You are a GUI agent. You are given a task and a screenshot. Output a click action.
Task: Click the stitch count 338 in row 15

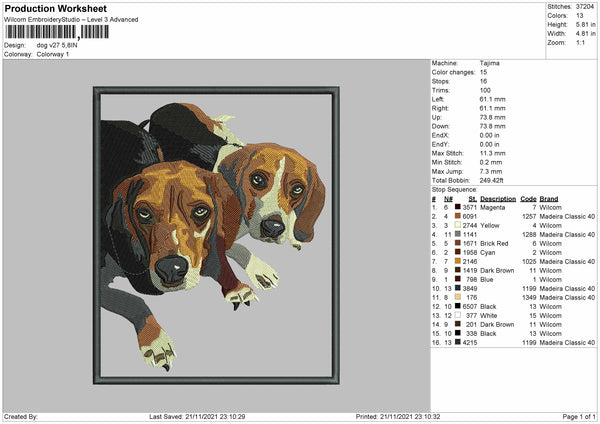pyautogui.click(x=471, y=334)
